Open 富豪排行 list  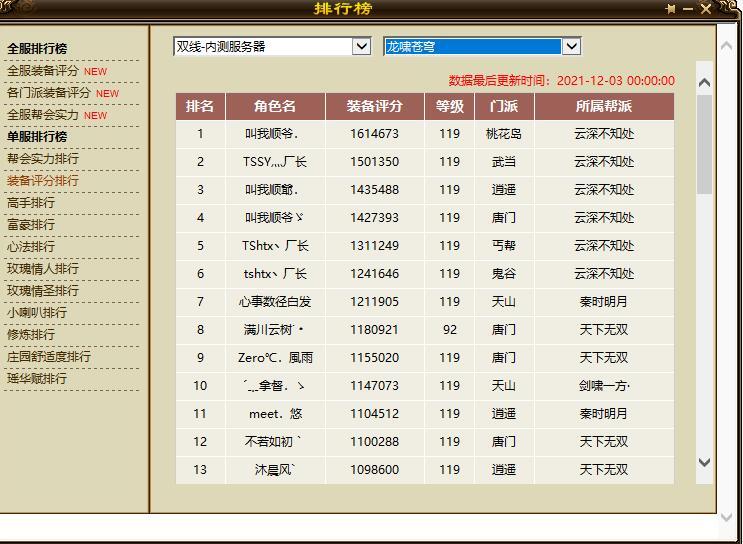tap(31, 225)
